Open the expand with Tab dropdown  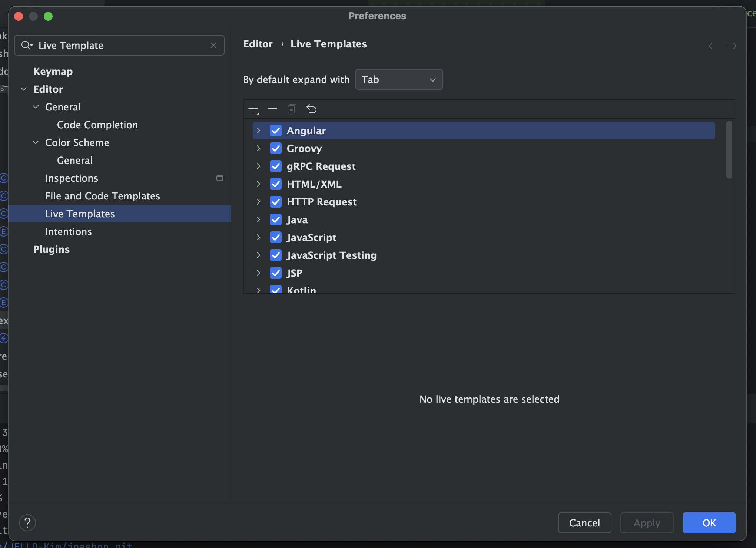coord(399,80)
